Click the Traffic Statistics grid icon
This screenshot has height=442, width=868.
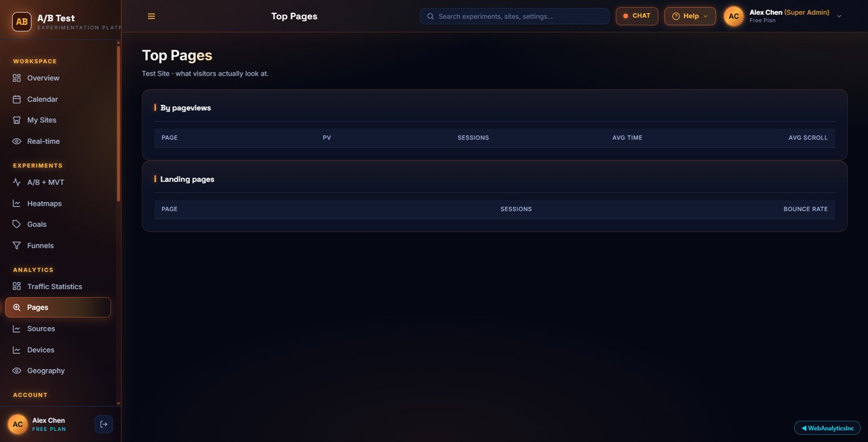pos(17,286)
